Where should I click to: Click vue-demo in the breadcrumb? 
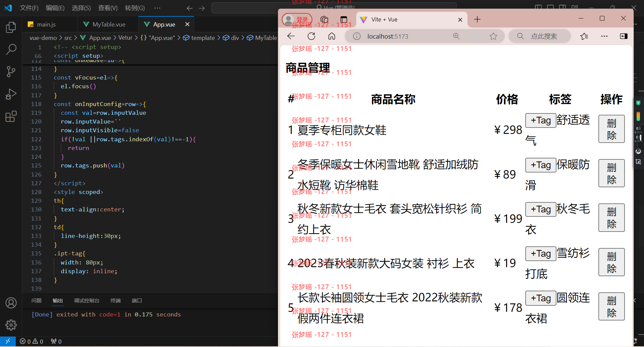[43, 38]
